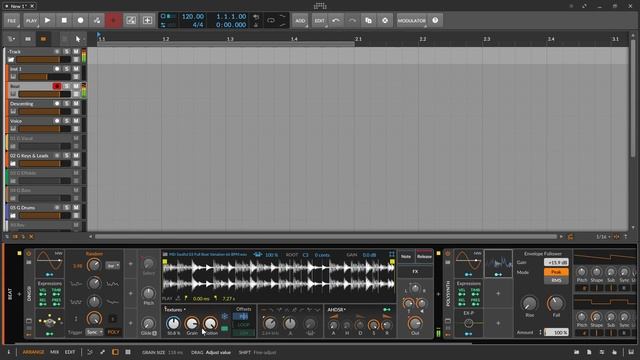Viewport: 640px width, 360px height.
Task: Open the ADD menu
Action: point(300,20)
